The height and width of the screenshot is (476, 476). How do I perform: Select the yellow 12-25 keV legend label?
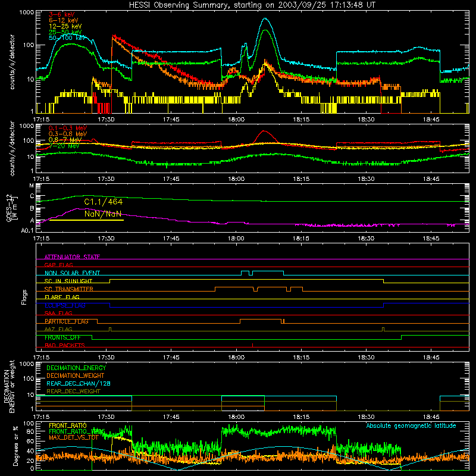click(x=65, y=26)
